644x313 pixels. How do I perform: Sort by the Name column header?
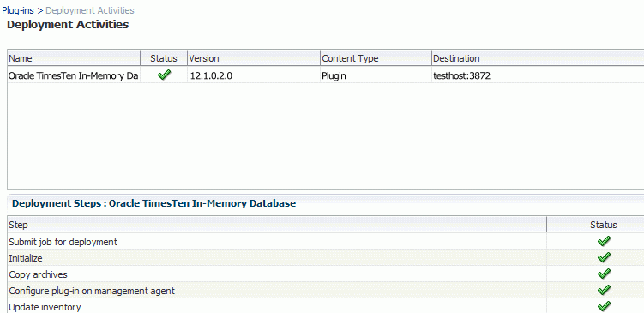(x=74, y=58)
